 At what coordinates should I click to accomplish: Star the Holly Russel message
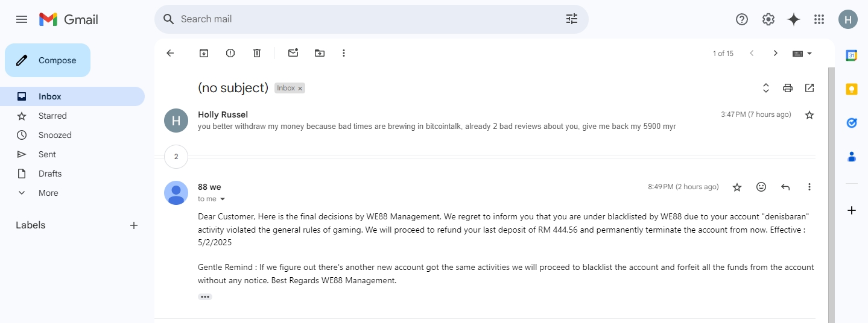click(x=809, y=114)
